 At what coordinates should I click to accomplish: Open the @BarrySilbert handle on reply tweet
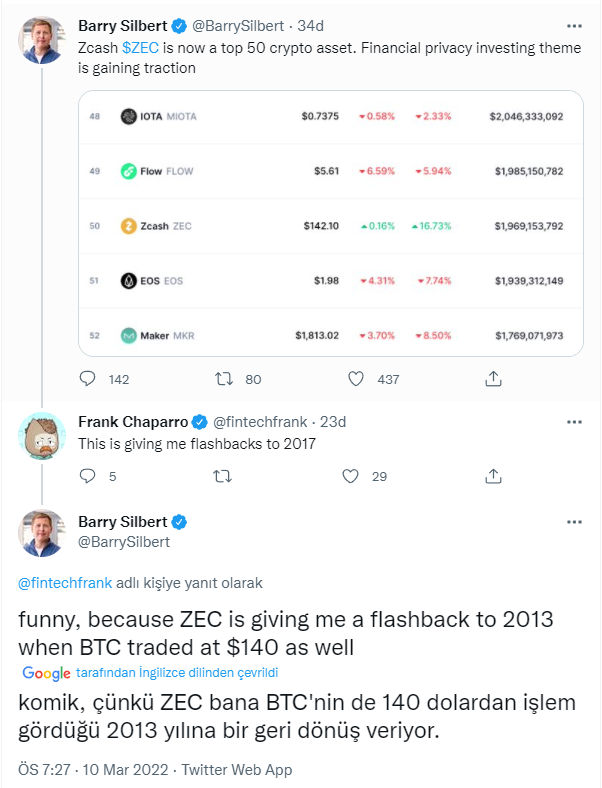point(124,542)
